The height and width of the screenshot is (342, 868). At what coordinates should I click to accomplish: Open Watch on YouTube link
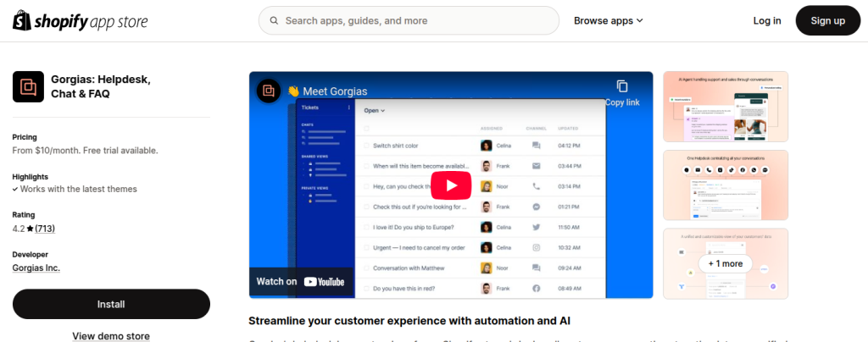pos(301,282)
